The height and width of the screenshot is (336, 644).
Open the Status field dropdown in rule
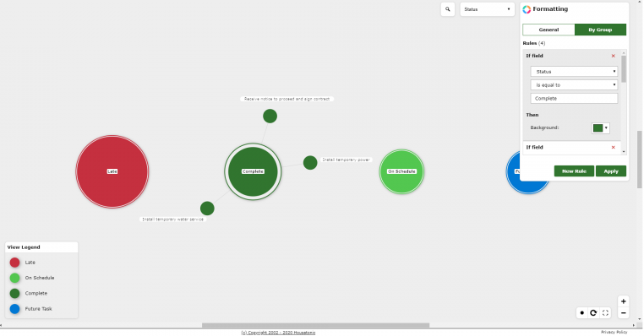[x=574, y=72]
